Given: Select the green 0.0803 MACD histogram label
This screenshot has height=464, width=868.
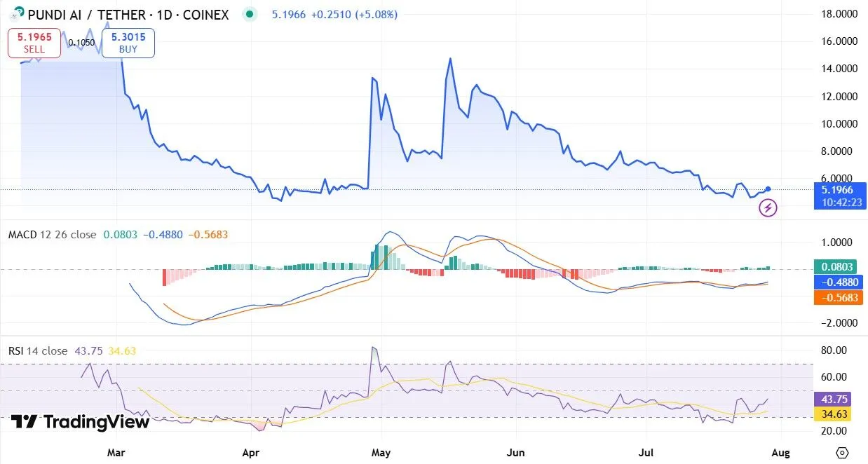Looking at the screenshot, I should tap(838, 266).
